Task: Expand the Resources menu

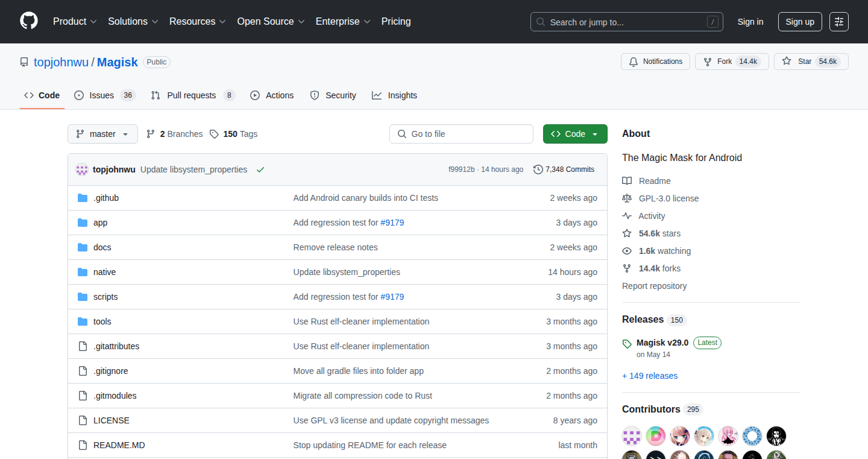Action: pos(198,21)
